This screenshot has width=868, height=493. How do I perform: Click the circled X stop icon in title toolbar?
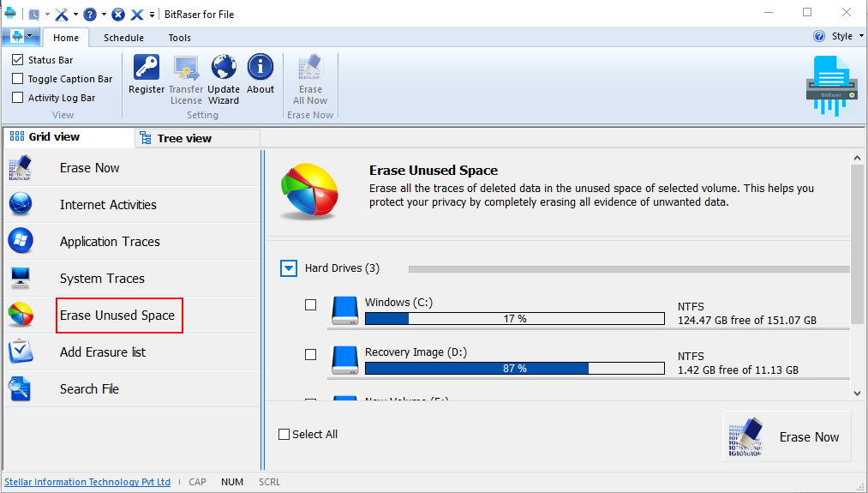[118, 15]
